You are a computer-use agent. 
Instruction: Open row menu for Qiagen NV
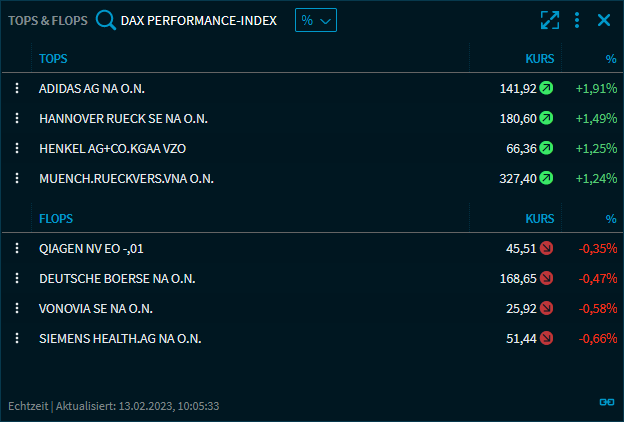pos(17,248)
